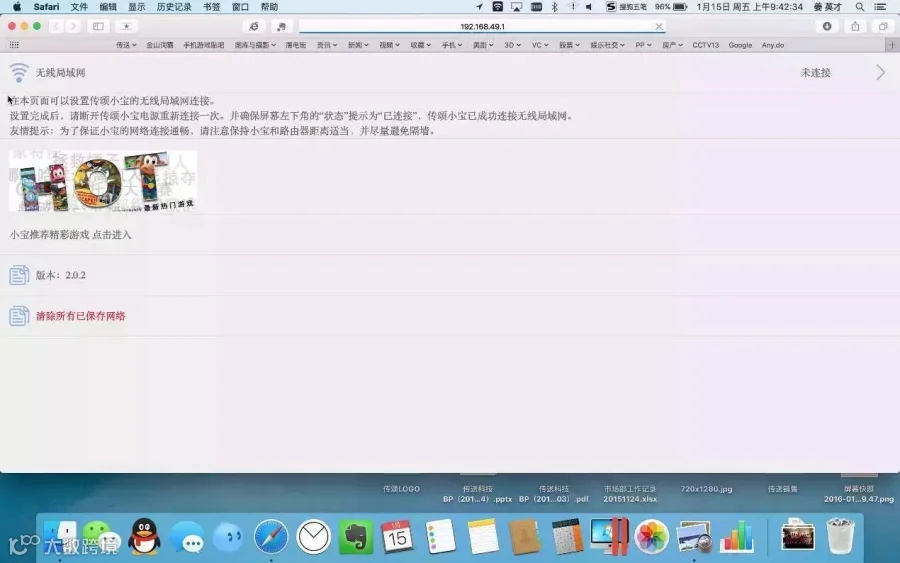Go back with Safari's back arrow
Screen dimensions: 900x563
[x=56, y=26]
